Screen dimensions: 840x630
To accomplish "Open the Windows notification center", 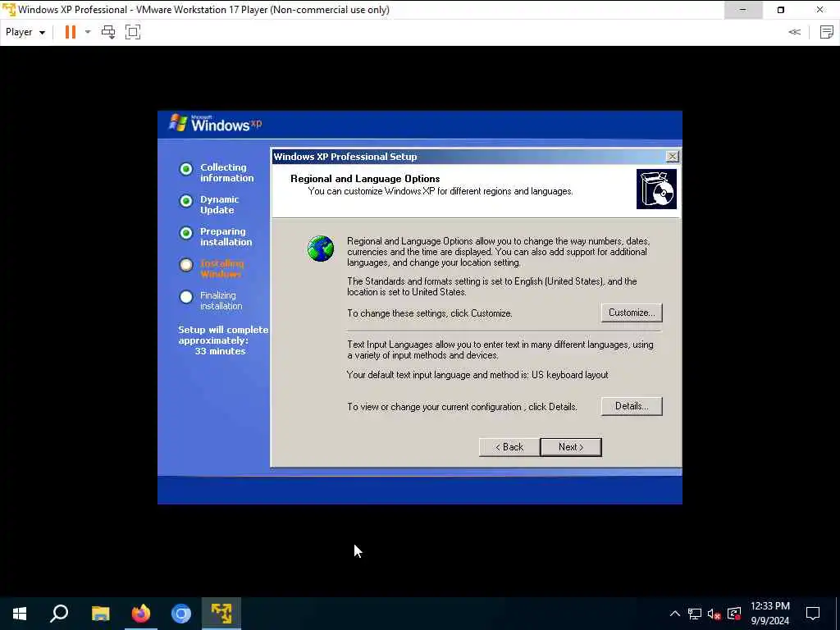I will pyautogui.click(x=813, y=614).
